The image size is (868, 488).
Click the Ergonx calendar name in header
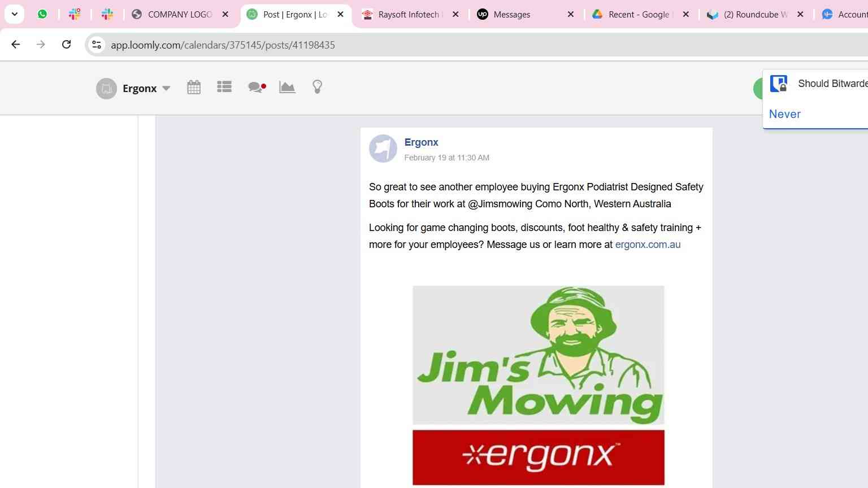[x=140, y=89]
